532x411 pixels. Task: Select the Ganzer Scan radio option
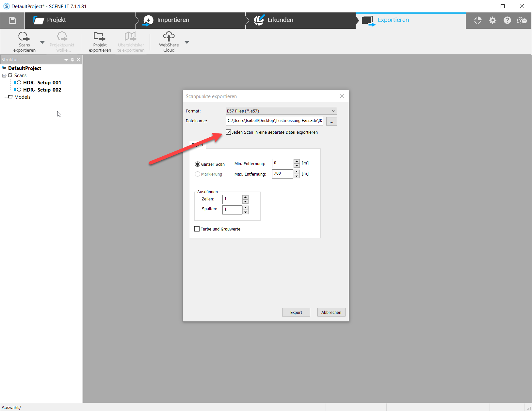[x=198, y=164]
